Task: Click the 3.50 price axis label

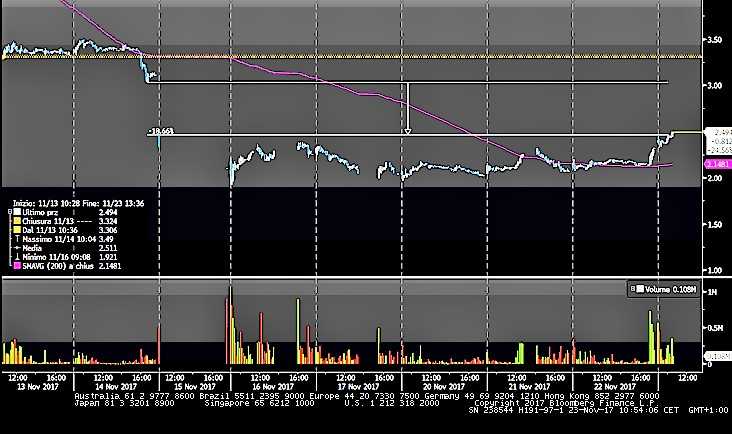Action: coord(714,40)
